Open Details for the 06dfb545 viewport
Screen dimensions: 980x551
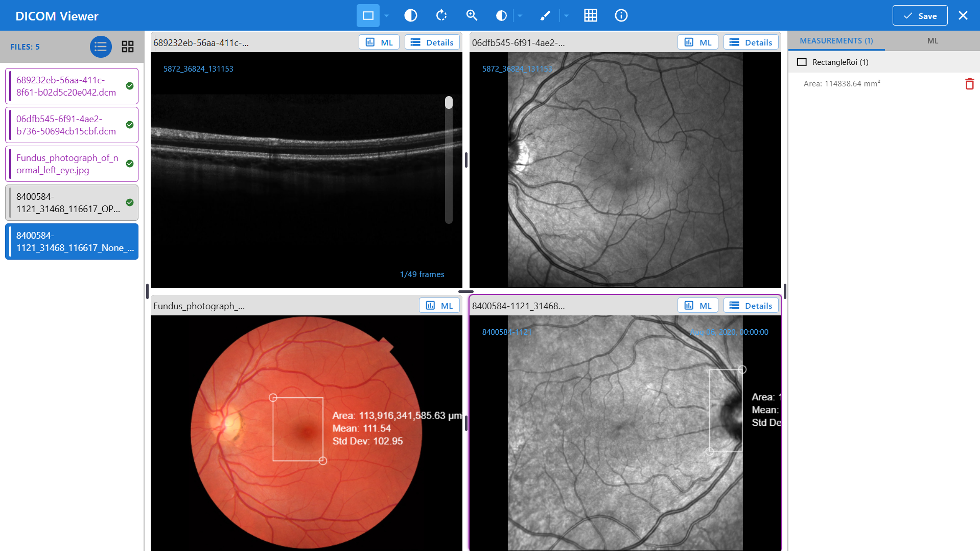[751, 42]
